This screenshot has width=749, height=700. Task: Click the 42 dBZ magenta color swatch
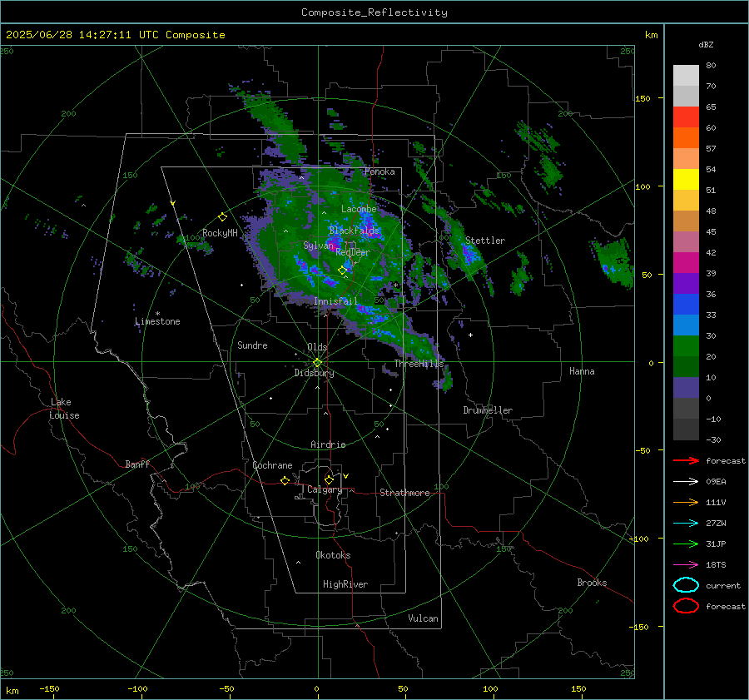click(x=686, y=262)
